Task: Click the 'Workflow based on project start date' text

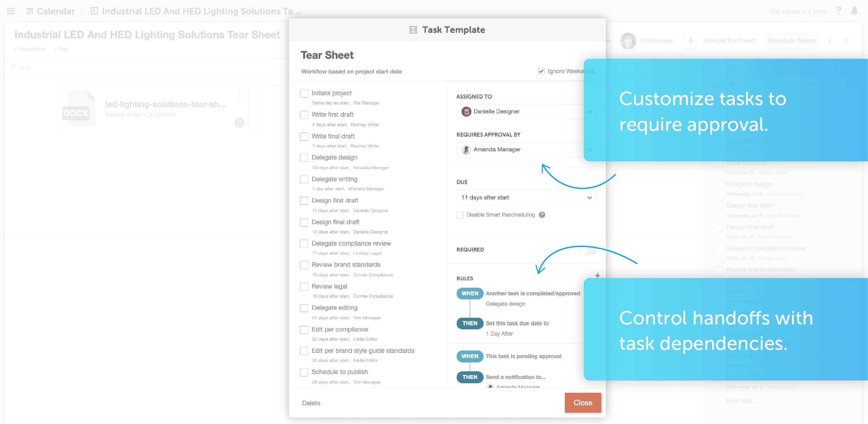Action: (x=351, y=71)
